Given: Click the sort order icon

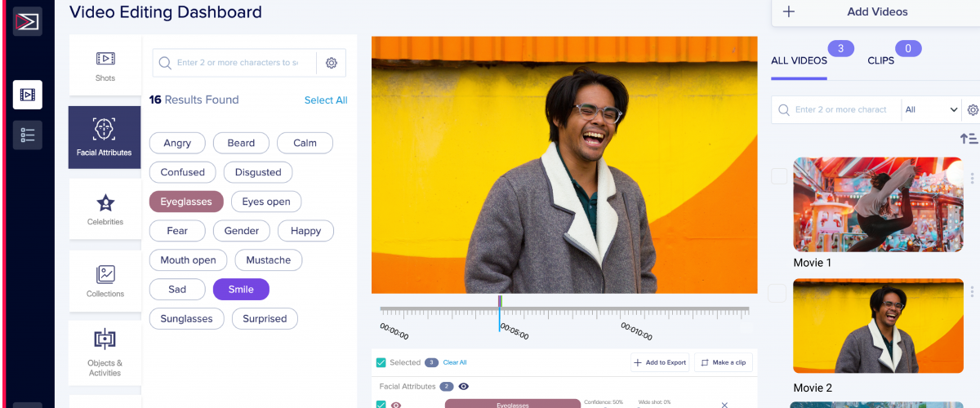Looking at the screenshot, I should pos(969,139).
